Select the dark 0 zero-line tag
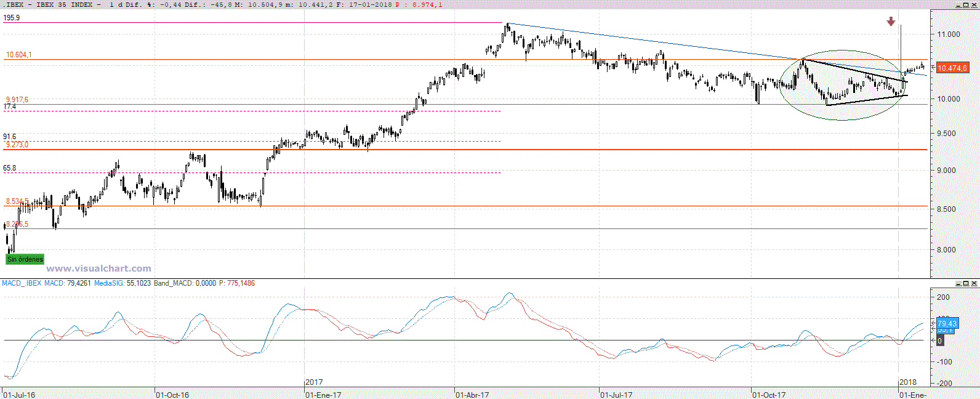The height and width of the screenshot is (399, 980). 939,341
